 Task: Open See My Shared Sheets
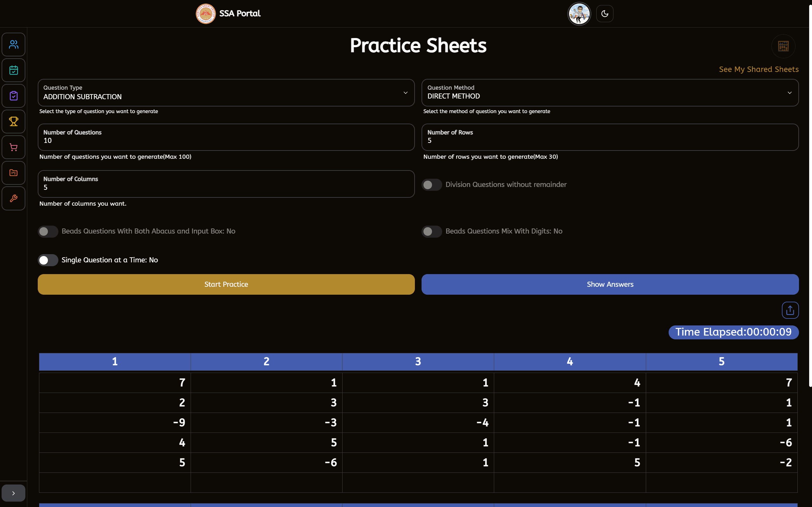tap(759, 69)
